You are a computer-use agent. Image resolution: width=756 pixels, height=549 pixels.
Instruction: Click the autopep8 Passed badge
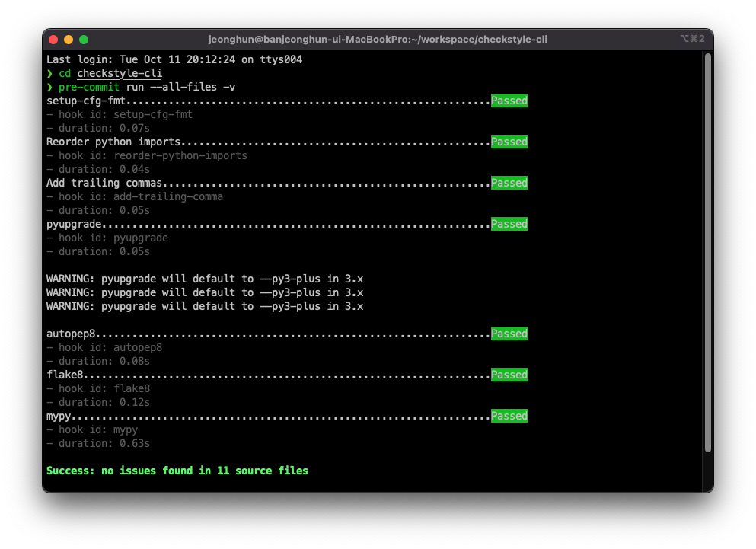coord(509,334)
